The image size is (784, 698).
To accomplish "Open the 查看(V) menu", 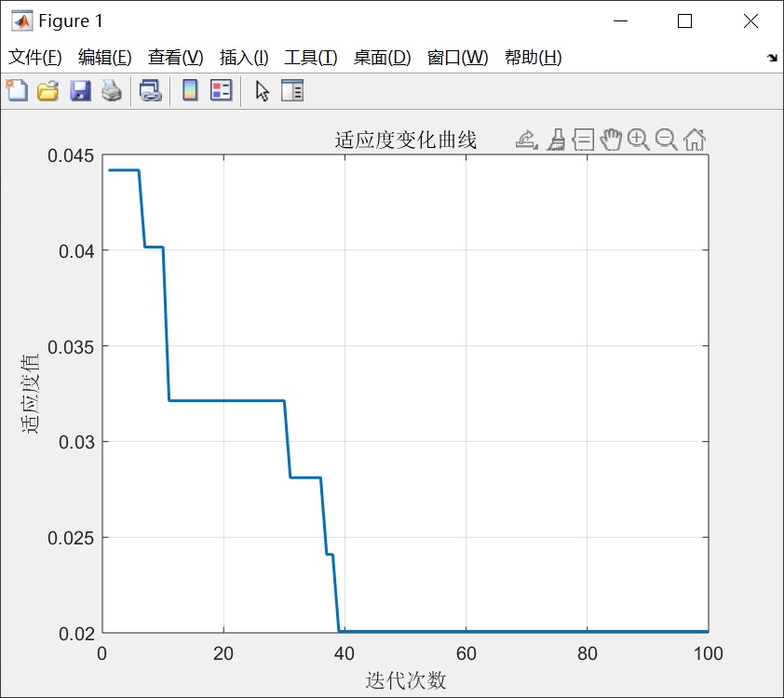I will pyautogui.click(x=175, y=58).
